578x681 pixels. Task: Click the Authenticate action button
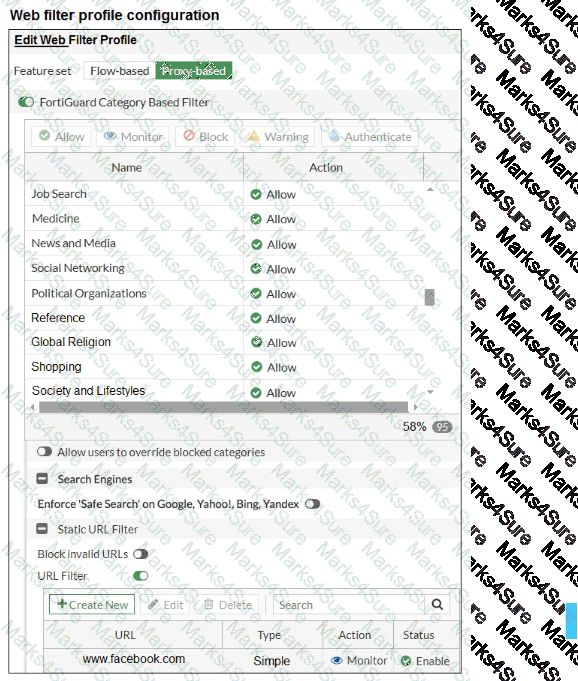point(370,136)
